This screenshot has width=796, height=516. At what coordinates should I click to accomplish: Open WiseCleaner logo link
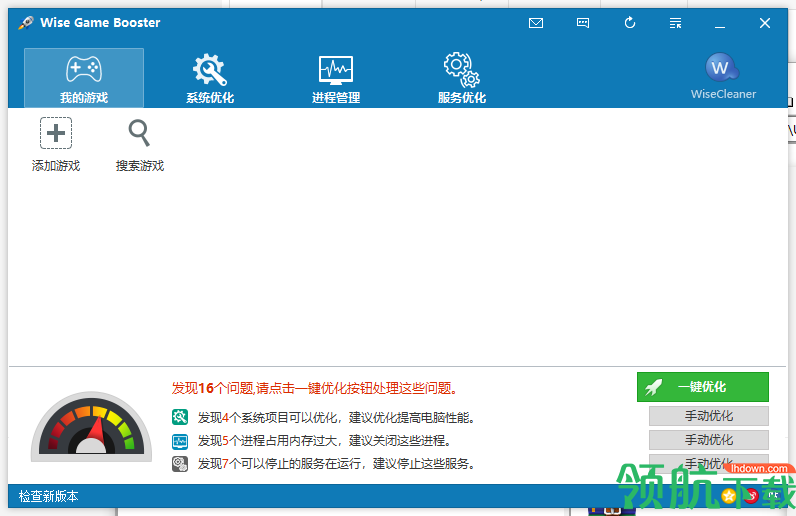tap(723, 76)
